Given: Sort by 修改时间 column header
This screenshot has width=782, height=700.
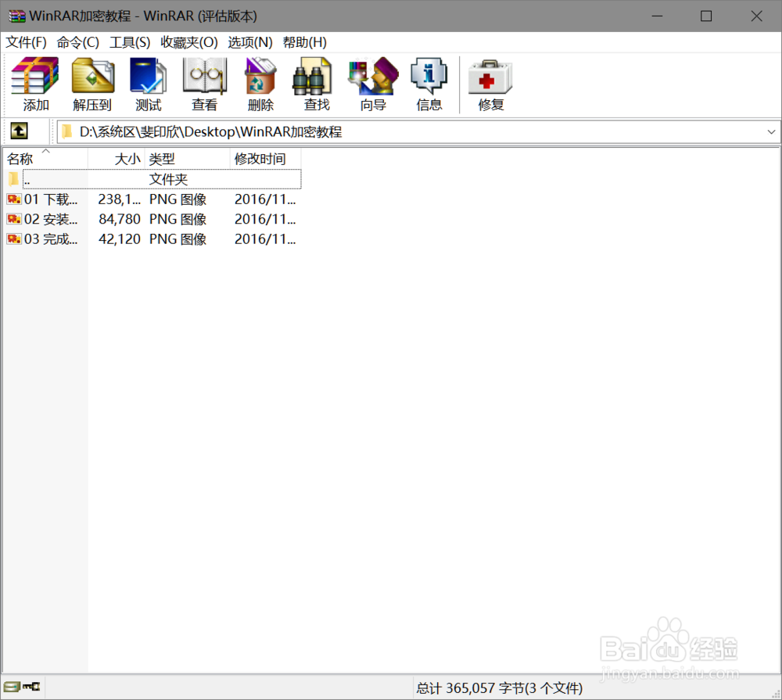Looking at the screenshot, I should click(x=266, y=159).
